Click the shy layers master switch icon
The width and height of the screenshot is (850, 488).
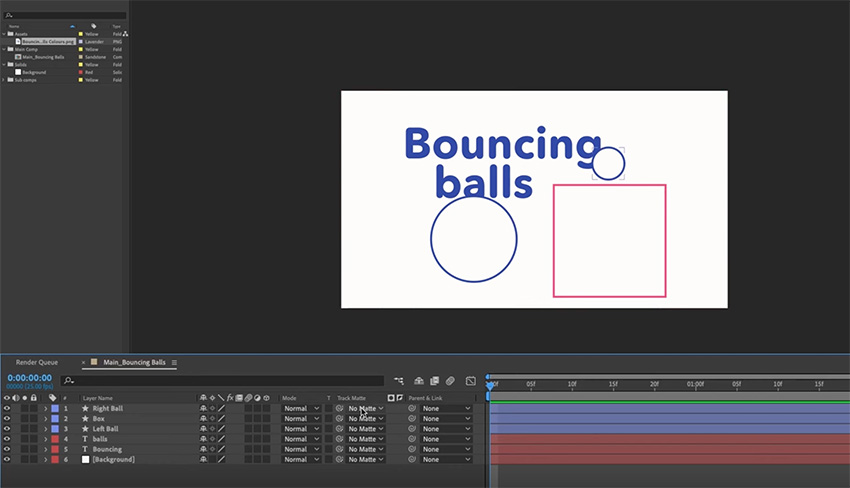(419, 381)
